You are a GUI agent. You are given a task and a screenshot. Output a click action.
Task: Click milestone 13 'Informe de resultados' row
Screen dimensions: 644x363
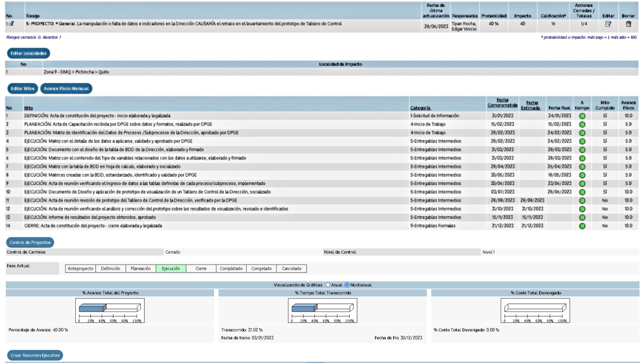point(322,217)
